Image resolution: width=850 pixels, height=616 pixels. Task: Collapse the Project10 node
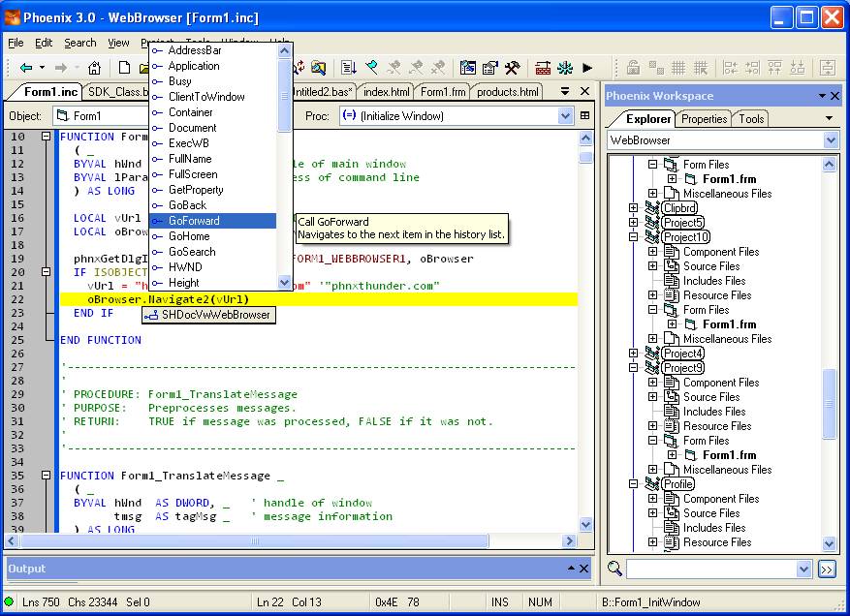[x=633, y=236]
